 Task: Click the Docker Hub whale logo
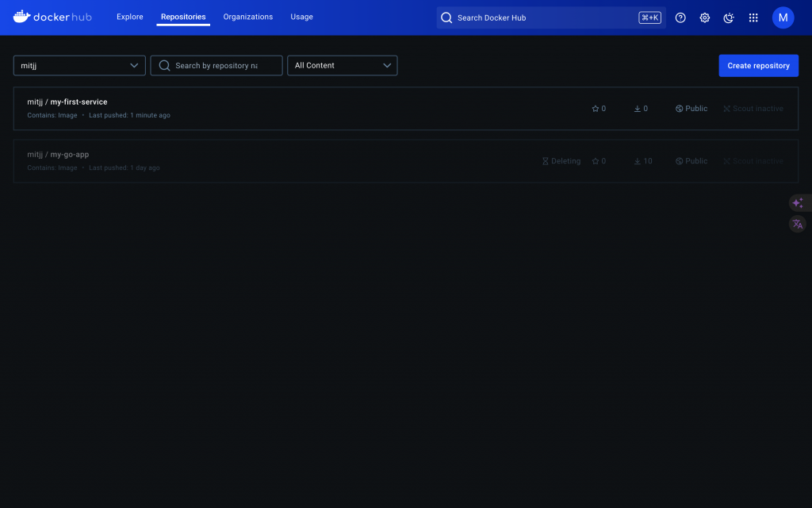(x=21, y=17)
